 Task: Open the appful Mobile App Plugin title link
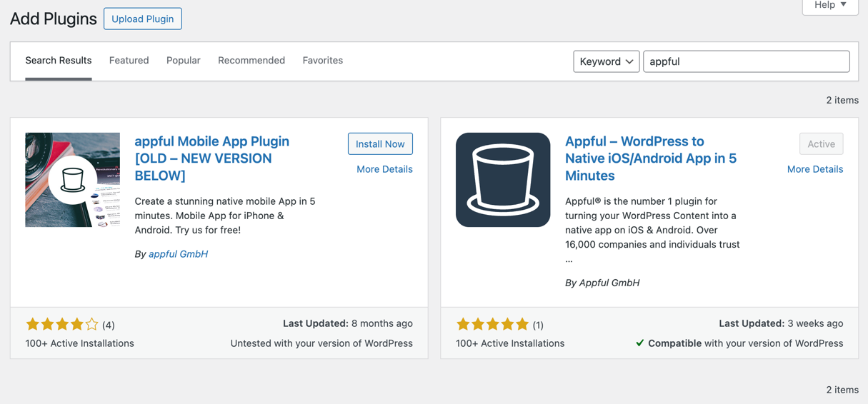(211, 158)
